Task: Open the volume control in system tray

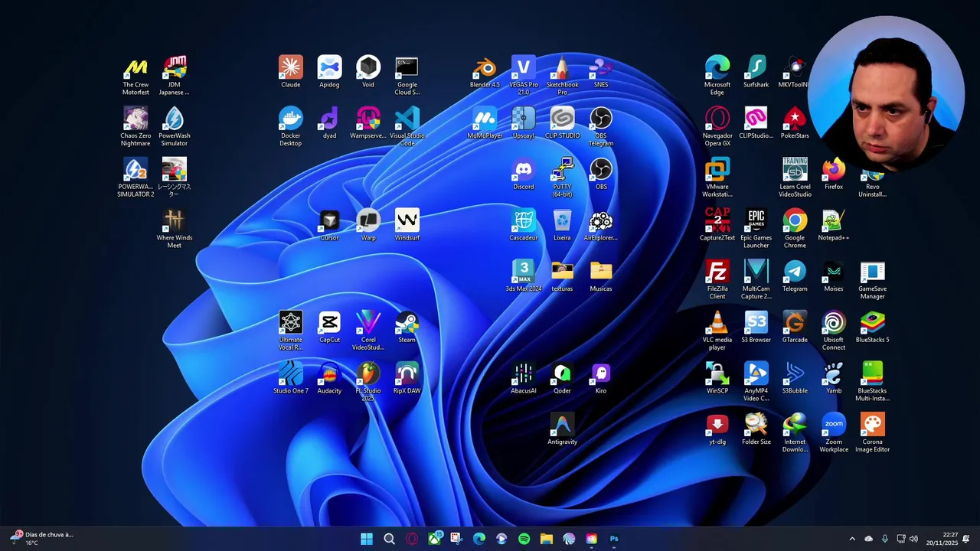Action: pyautogui.click(x=913, y=539)
